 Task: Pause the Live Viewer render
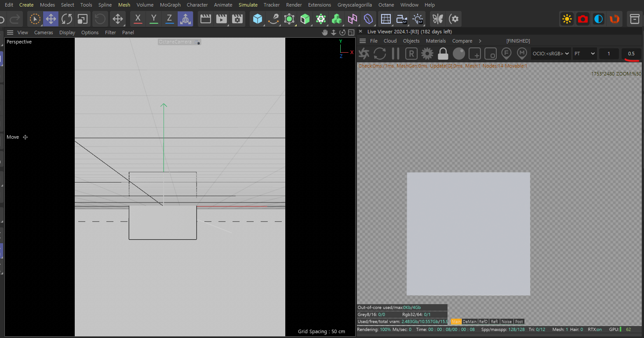point(396,54)
